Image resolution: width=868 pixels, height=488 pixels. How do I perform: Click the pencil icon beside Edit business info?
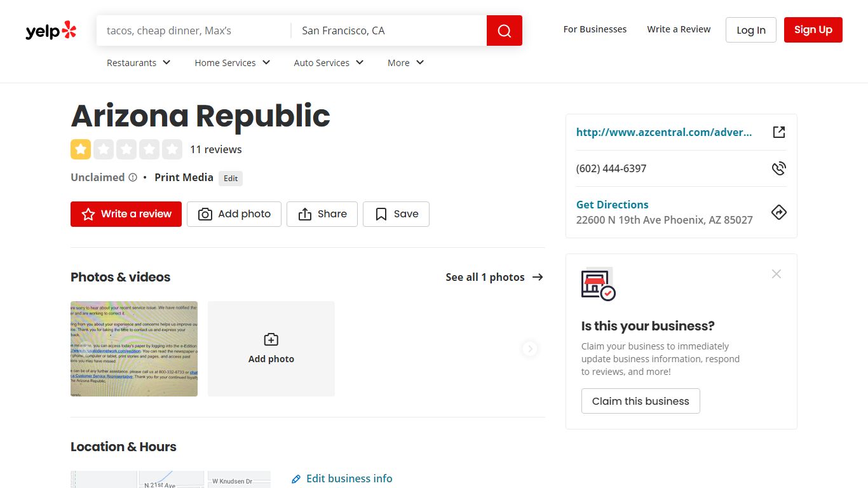(296, 479)
